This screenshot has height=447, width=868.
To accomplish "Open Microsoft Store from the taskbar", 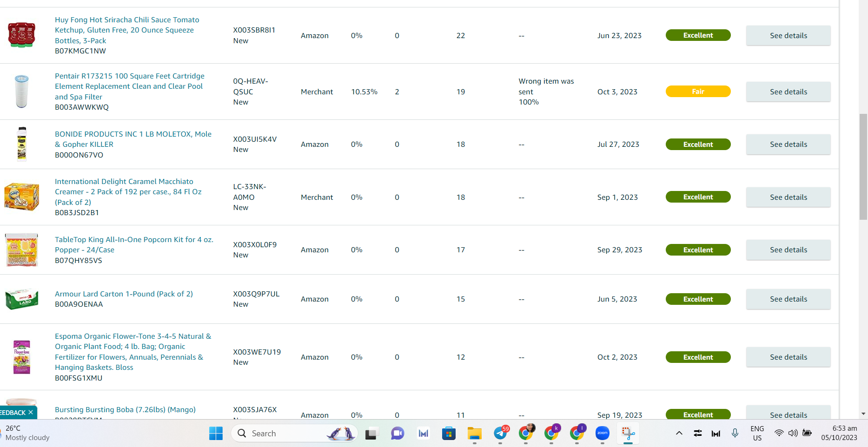I will pos(449,434).
